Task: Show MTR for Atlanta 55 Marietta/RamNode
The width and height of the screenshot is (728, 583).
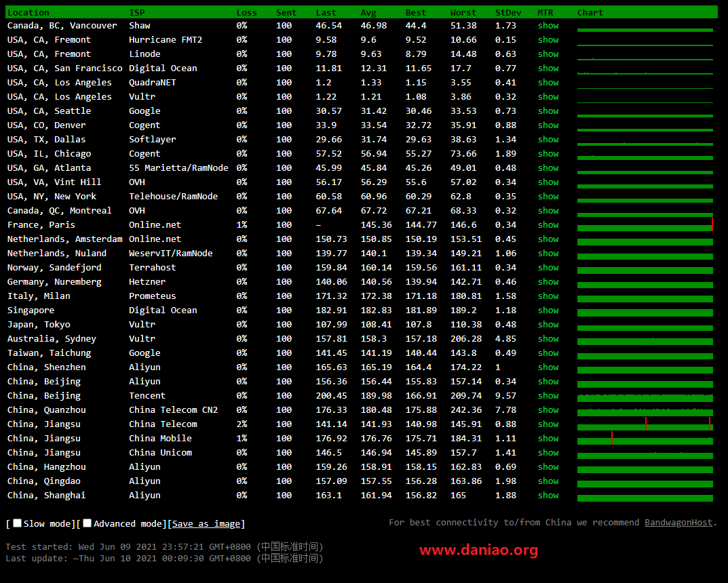Action: click(x=548, y=168)
